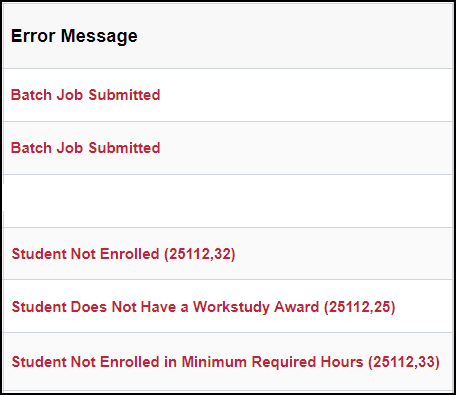Select the first "Batch Job Submitted" message
Image resolution: width=456 pixels, height=395 pixels.
pyautogui.click(x=85, y=95)
